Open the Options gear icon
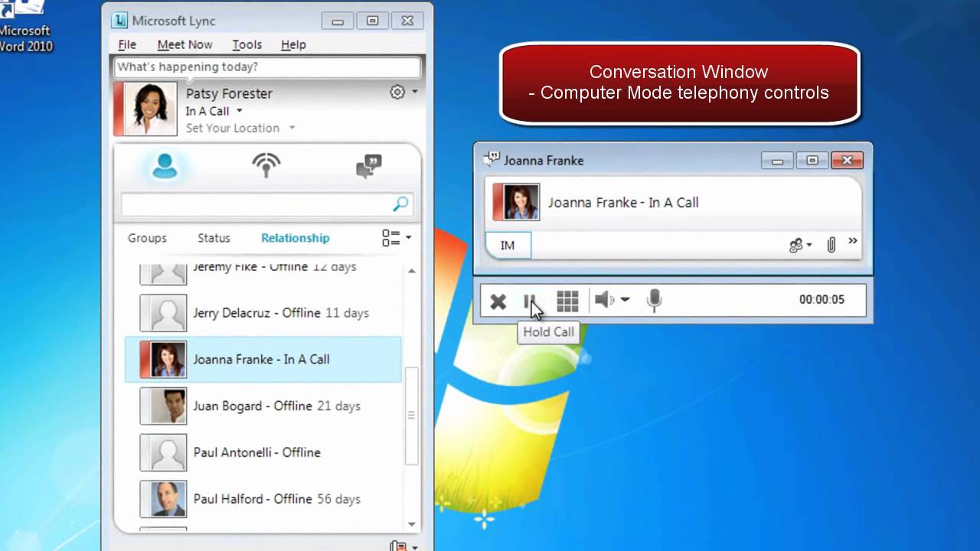Screen dimensions: 980x551 click(397, 92)
